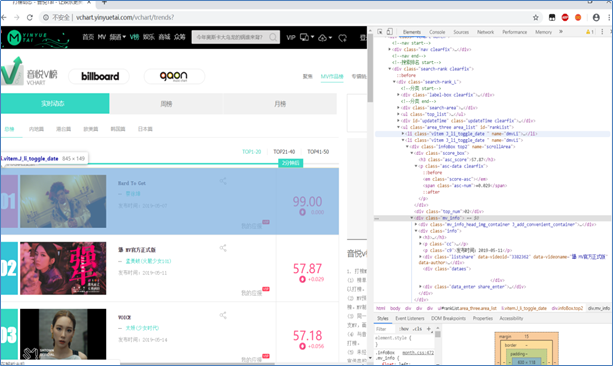Click the red ABP extension icon

point(565,17)
